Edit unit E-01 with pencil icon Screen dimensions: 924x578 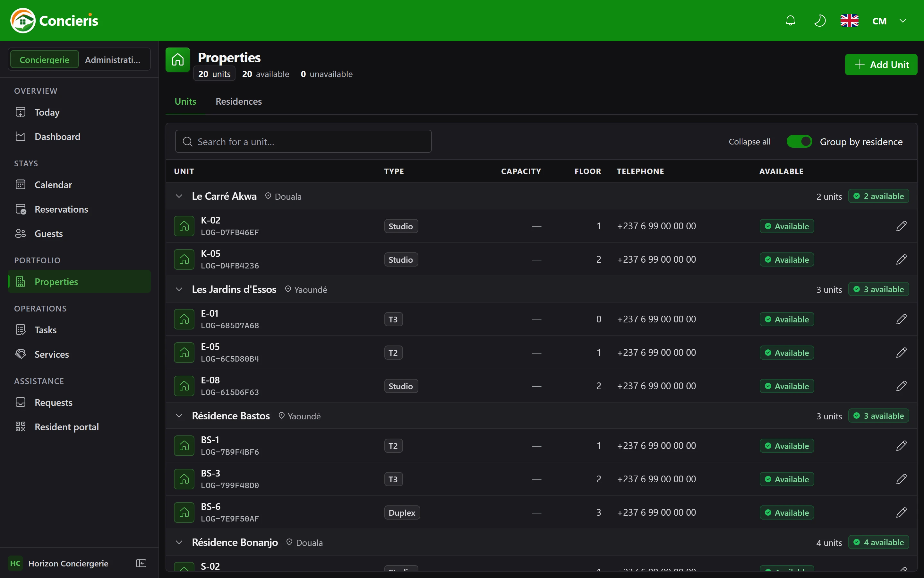coord(901,319)
